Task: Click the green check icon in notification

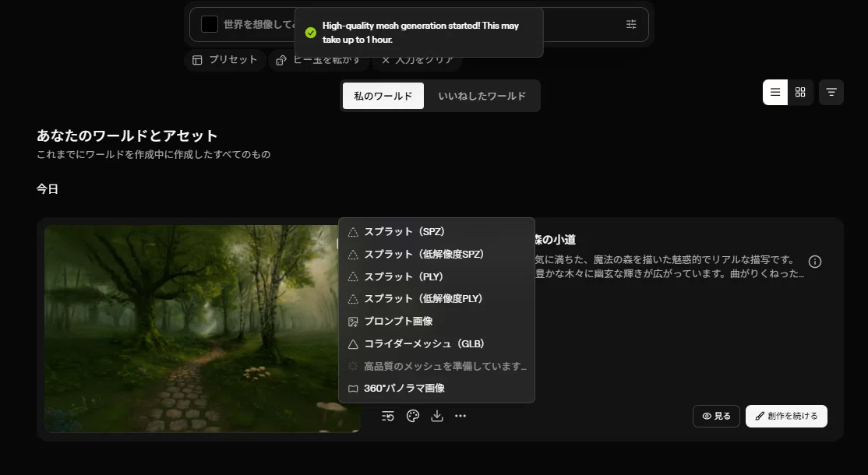Action: point(311,33)
